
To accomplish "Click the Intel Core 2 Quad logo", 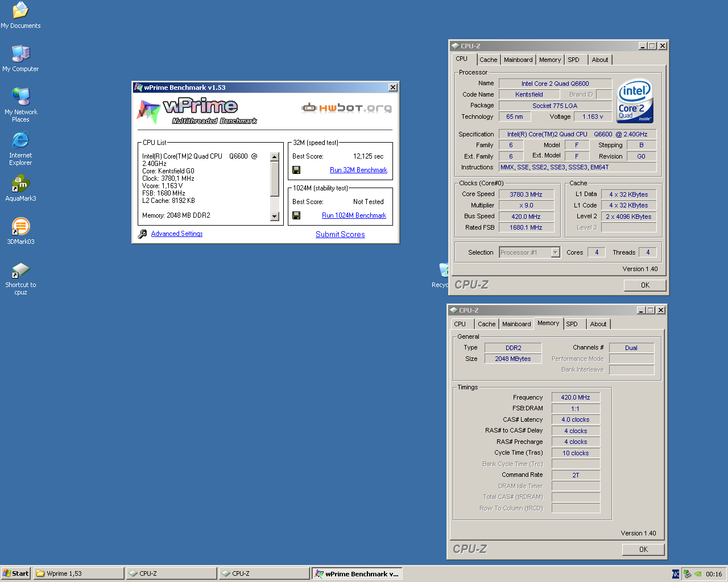I will point(635,101).
